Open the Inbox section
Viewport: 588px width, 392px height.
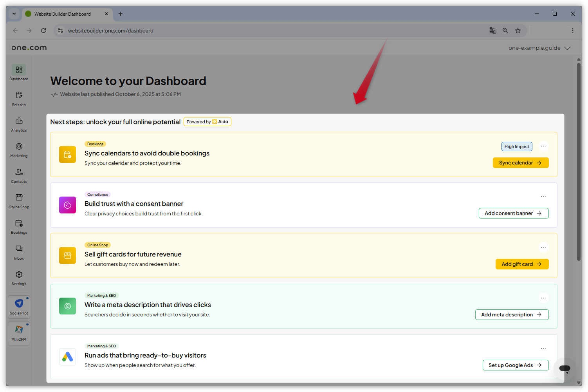coord(19,252)
